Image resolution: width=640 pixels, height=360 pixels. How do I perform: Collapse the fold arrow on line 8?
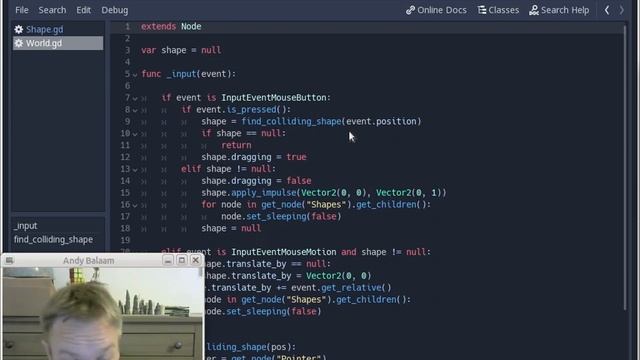[135, 110]
